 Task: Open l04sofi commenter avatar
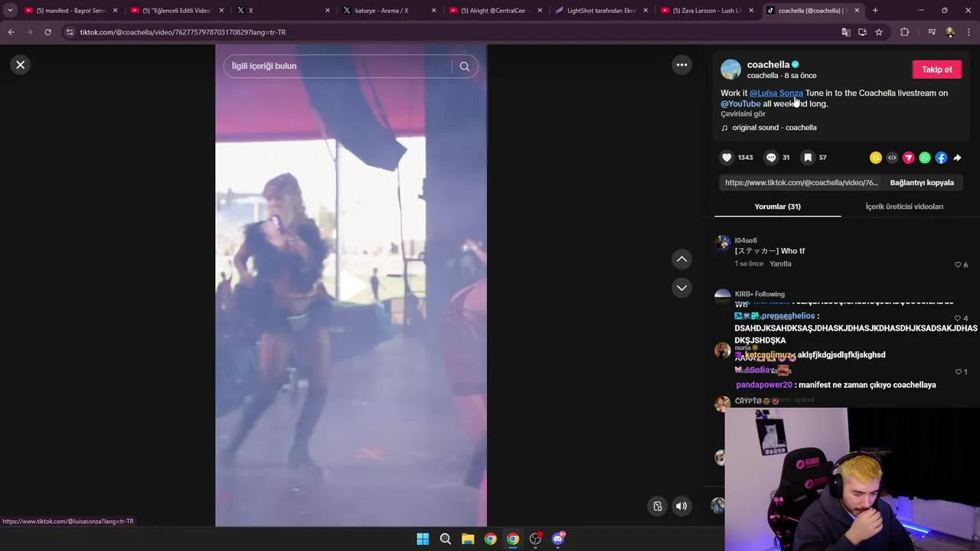pos(722,244)
